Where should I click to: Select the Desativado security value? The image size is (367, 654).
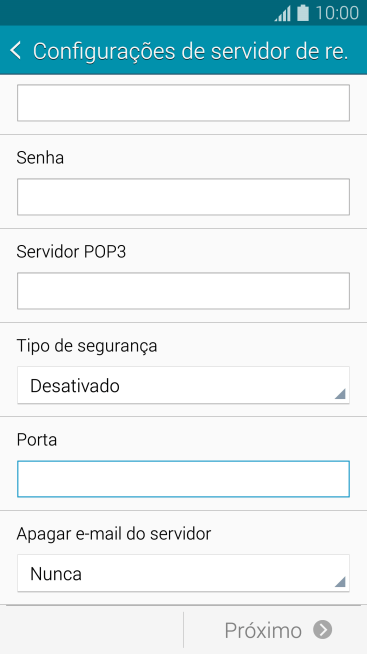click(x=75, y=386)
